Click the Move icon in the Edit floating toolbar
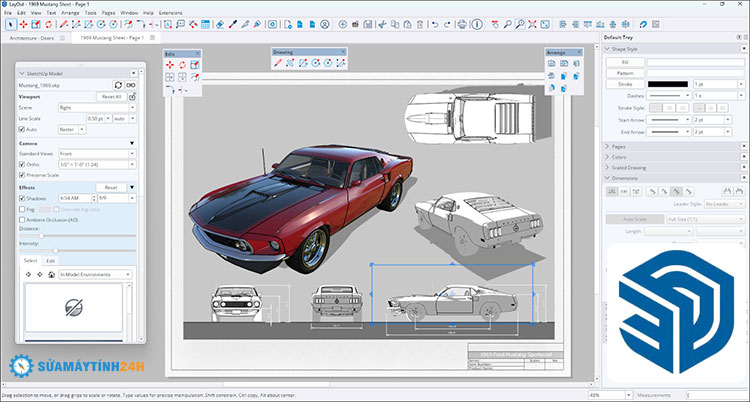The image size is (750, 402). (x=170, y=65)
